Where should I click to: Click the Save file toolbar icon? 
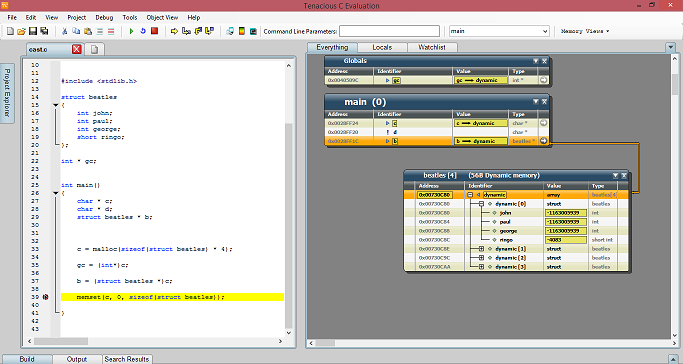click(33, 31)
